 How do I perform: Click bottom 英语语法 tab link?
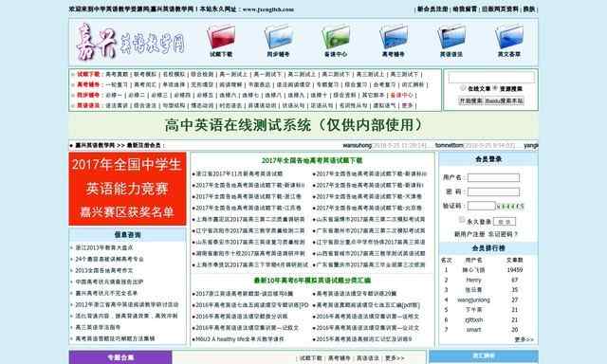point(367,358)
